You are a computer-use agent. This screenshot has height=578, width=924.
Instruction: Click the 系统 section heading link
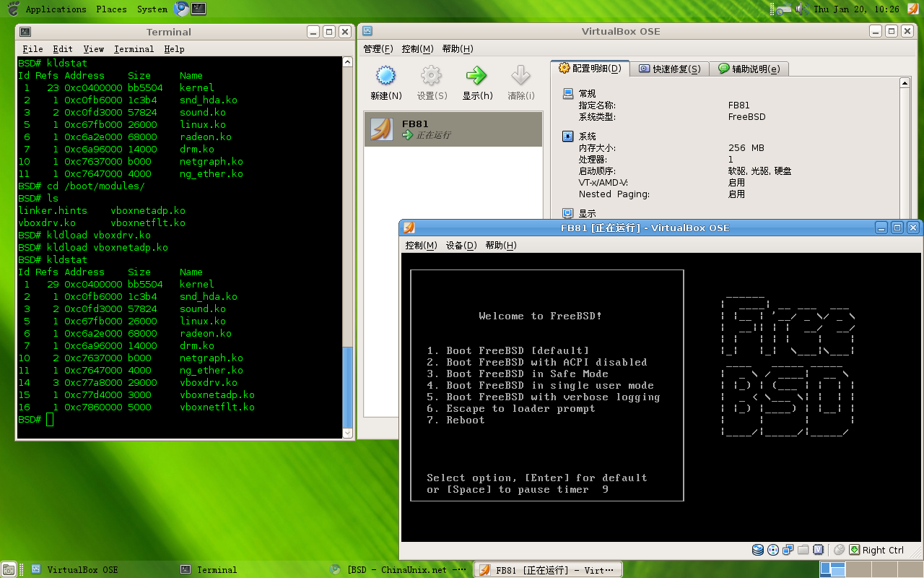pyautogui.click(x=587, y=137)
